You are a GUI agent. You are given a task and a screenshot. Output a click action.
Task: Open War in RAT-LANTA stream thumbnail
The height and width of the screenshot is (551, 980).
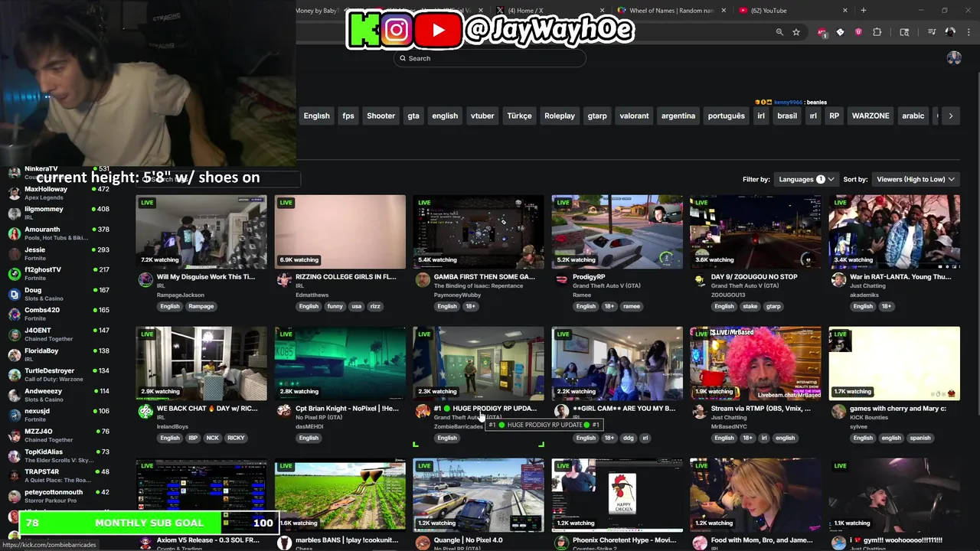click(x=894, y=231)
